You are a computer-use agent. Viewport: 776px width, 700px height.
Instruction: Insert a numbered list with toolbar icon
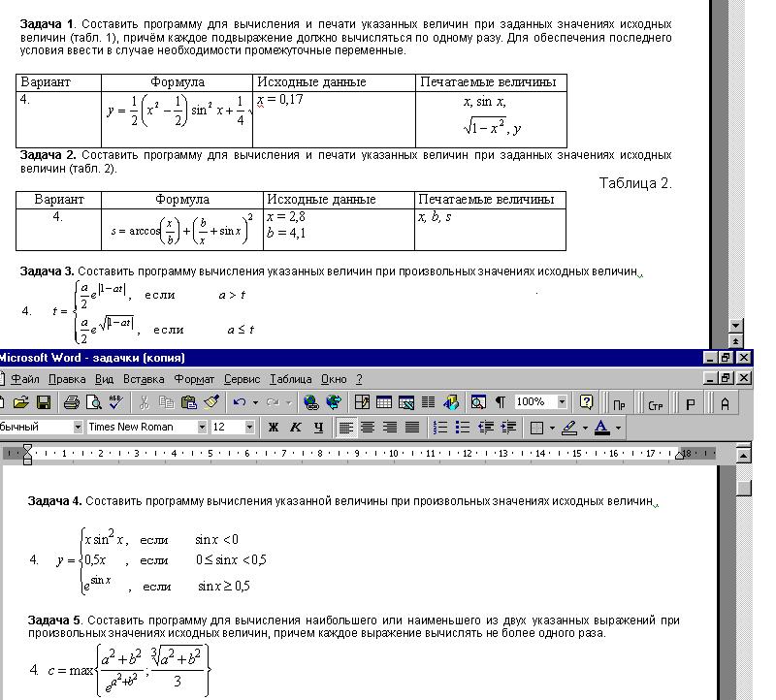tap(440, 428)
